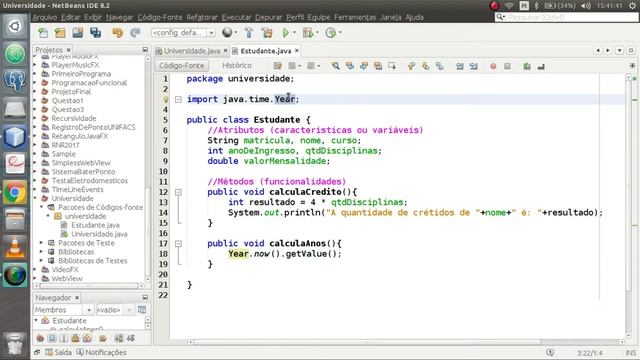Screen dimensions: 640x360
Task: Switch to the Universidade.java tab
Action: coord(191,51)
